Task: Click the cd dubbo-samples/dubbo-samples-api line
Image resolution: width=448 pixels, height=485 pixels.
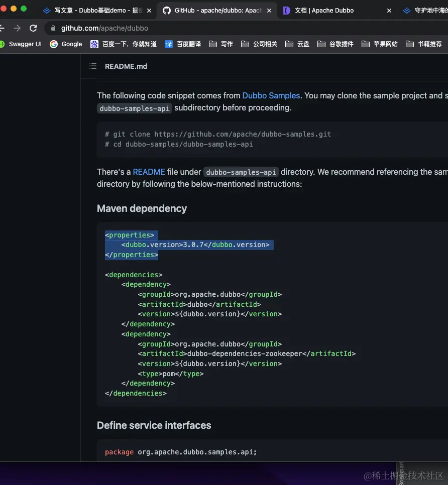Action: tap(179, 144)
